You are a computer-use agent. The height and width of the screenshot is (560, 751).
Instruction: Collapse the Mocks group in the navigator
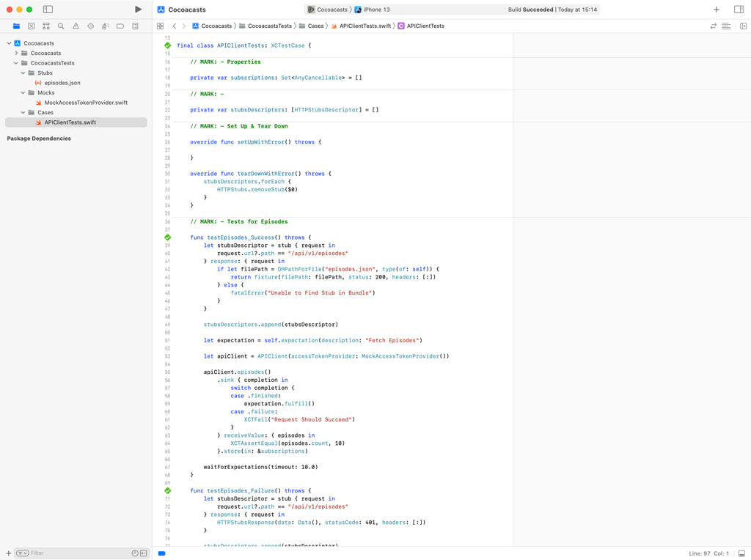pyautogui.click(x=23, y=92)
